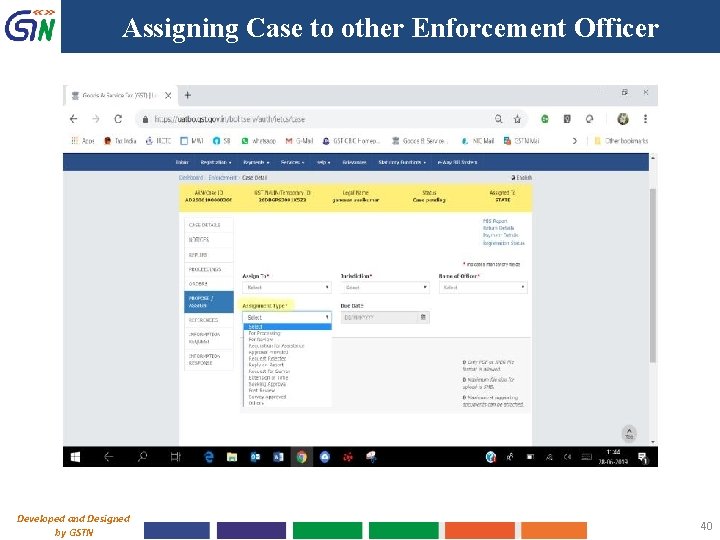720x540 pixels.
Task: Open INFORMATION REQUEST side tab
Action: [x=208, y=338]
